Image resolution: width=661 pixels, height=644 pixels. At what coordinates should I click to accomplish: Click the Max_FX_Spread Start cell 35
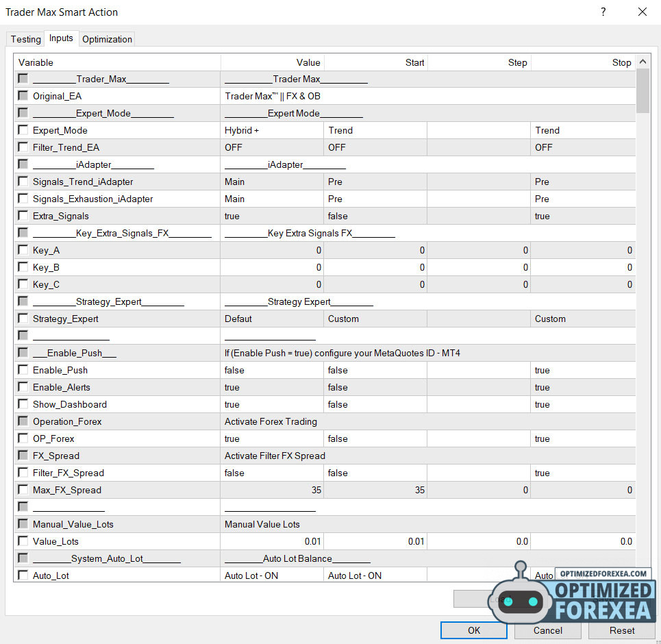point(375,490)
